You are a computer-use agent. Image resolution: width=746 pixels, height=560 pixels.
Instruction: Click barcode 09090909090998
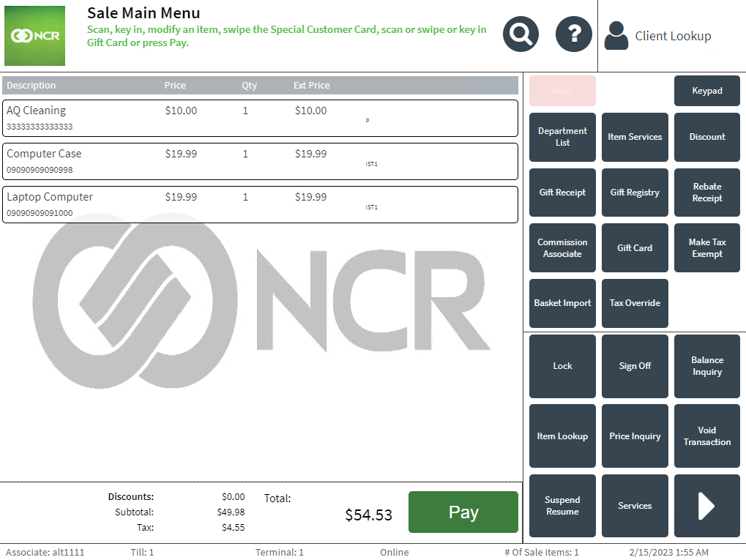[40, 170]
